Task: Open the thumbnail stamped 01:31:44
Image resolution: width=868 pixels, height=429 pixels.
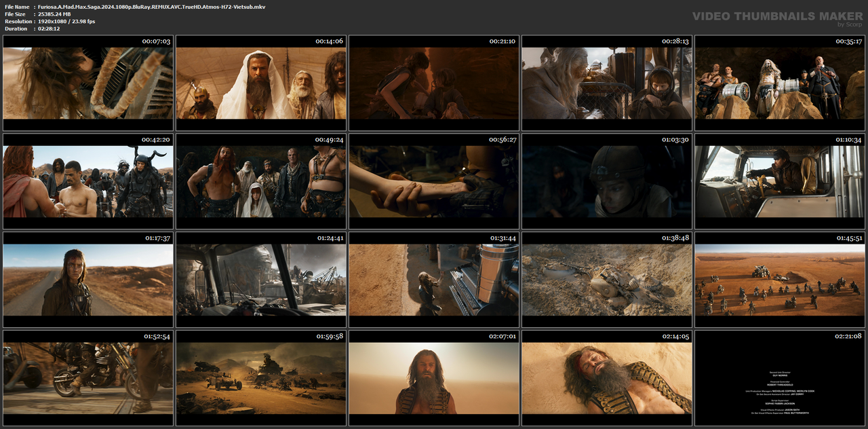Action: (x=434, y=280)
